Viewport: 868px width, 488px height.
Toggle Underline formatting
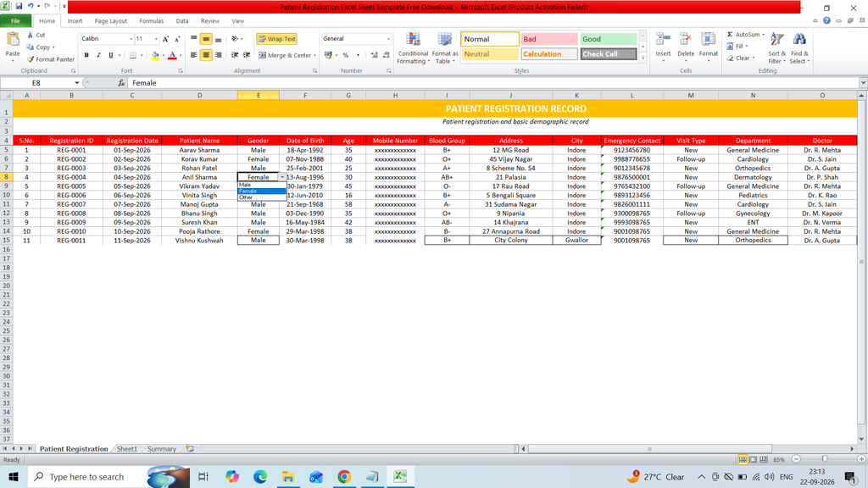point(111,55)
